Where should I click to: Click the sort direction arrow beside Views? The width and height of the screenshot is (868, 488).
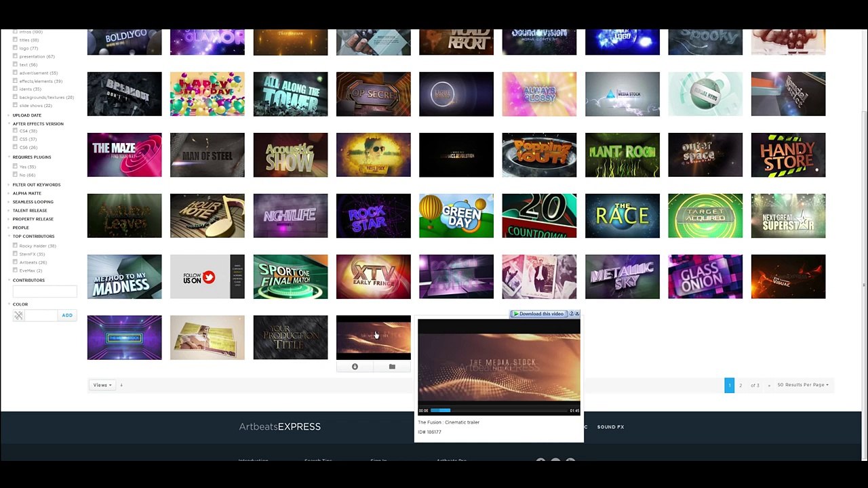121,385
